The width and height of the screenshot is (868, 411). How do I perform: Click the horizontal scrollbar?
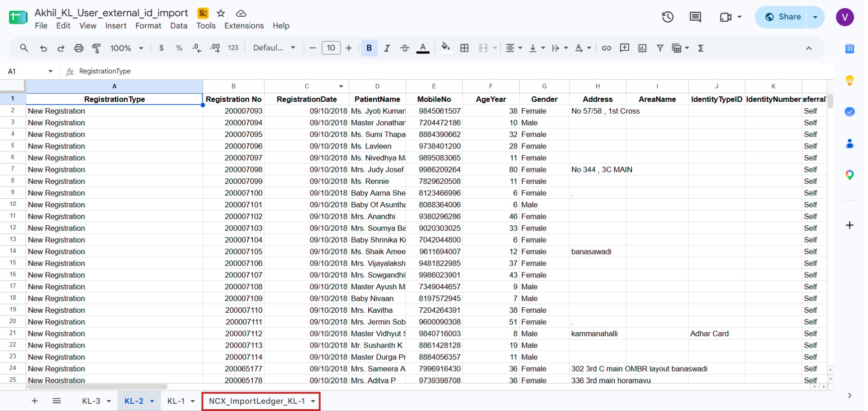tap(97, 387)
